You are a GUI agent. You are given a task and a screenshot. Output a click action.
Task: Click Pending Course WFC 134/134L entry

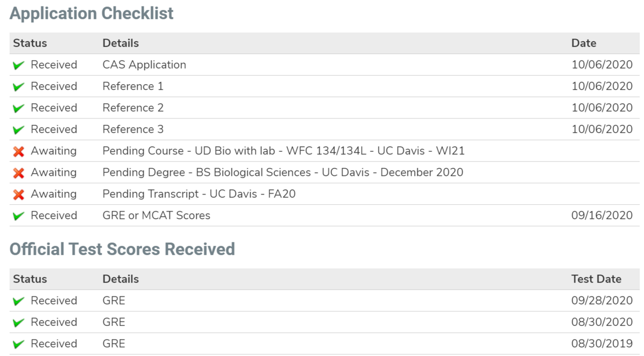[x=283, y=151]
